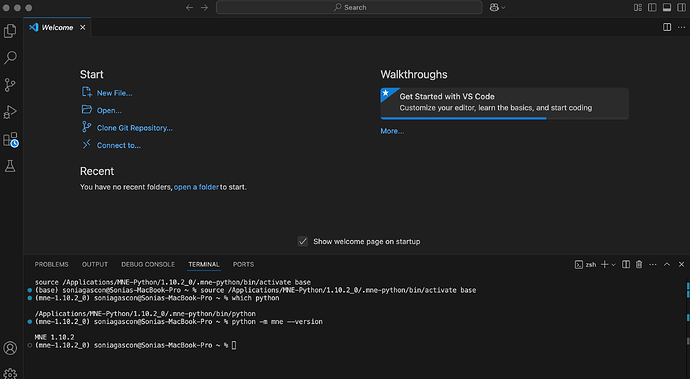Switch to the Problems panel tab
Screen dimensions: 690x379
click(51, 265)
